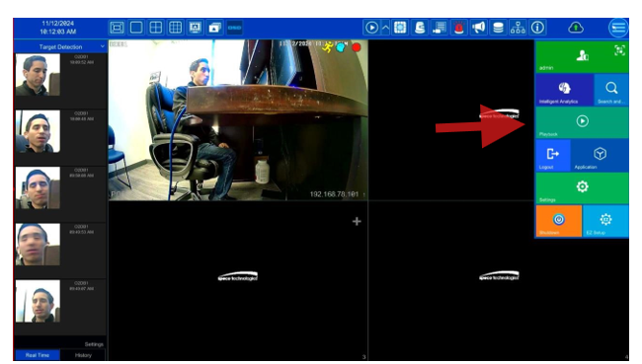
Task: Expand the arrow beside the playback button
Action: pyautogui.click(x=385, y=28)
